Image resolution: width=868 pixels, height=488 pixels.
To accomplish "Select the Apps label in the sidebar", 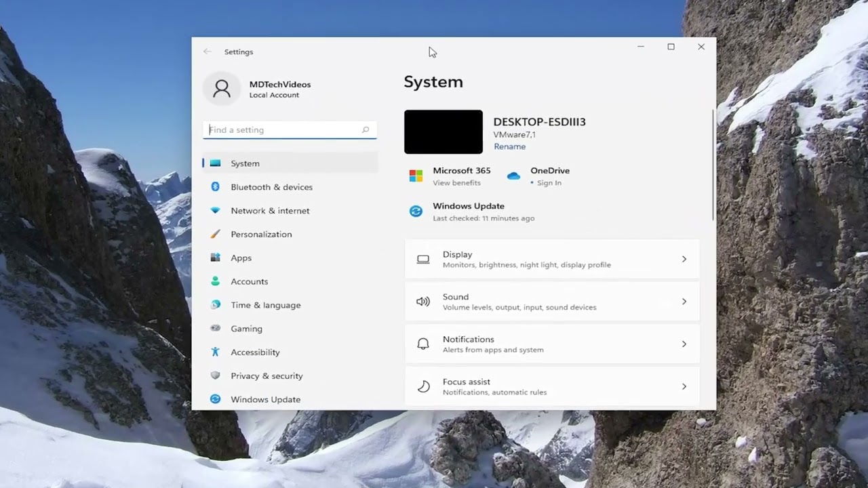I will (241, 258).
